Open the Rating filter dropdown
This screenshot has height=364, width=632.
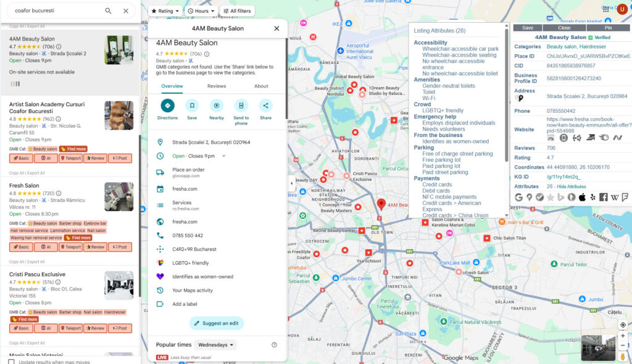tap(167, 11)
